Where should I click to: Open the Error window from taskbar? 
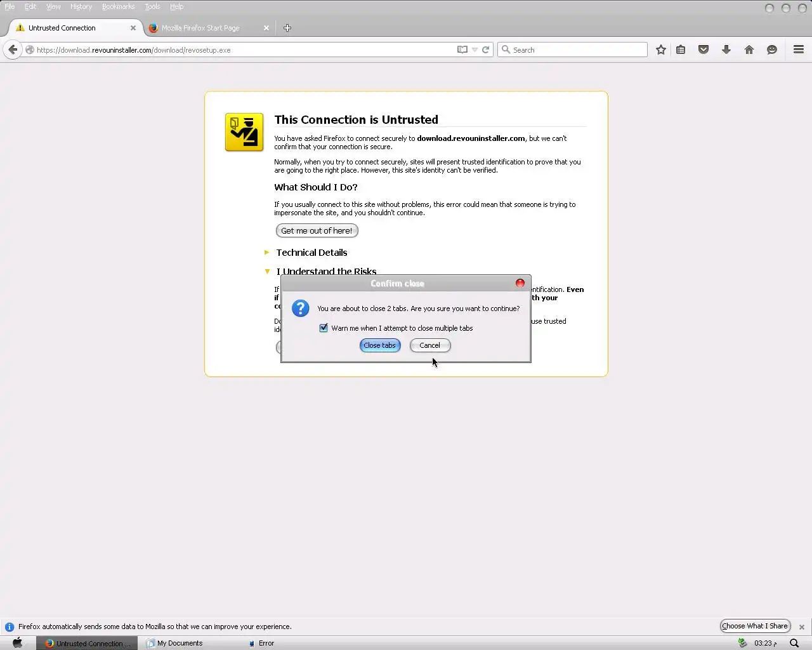[x=261, y=643]
